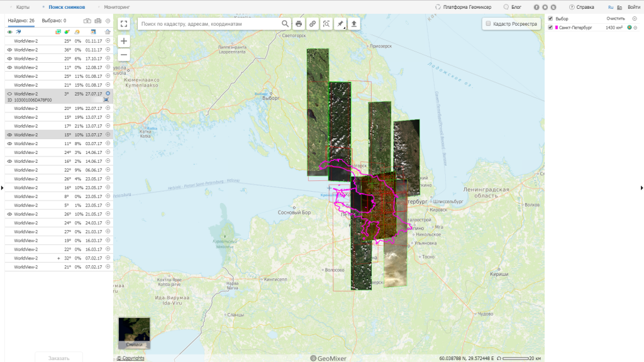The width and height of the screenshot is (644, 362).
Task: Click the Очистить link
Action: [x=615, y=19]
